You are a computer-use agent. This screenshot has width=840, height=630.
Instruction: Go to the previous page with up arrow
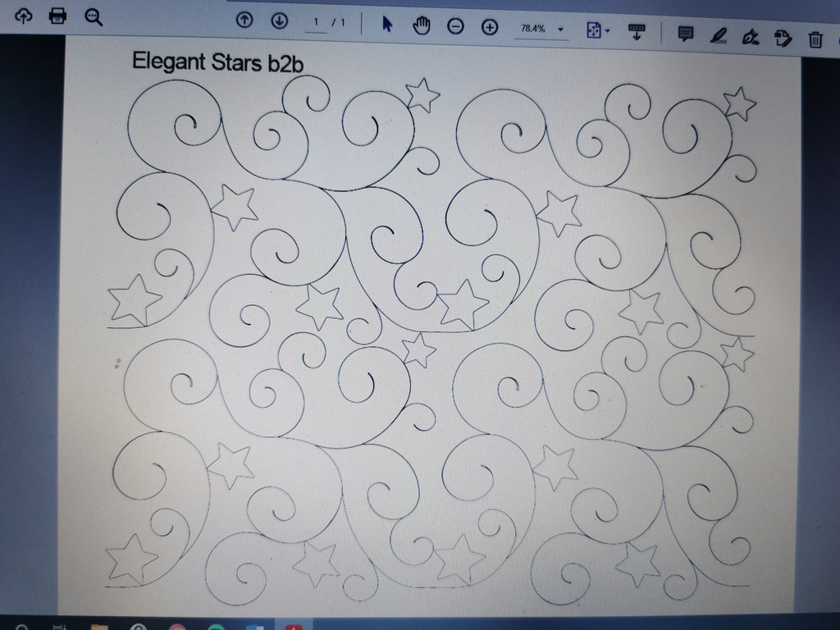pyautogui.click(x=244, y=21)
